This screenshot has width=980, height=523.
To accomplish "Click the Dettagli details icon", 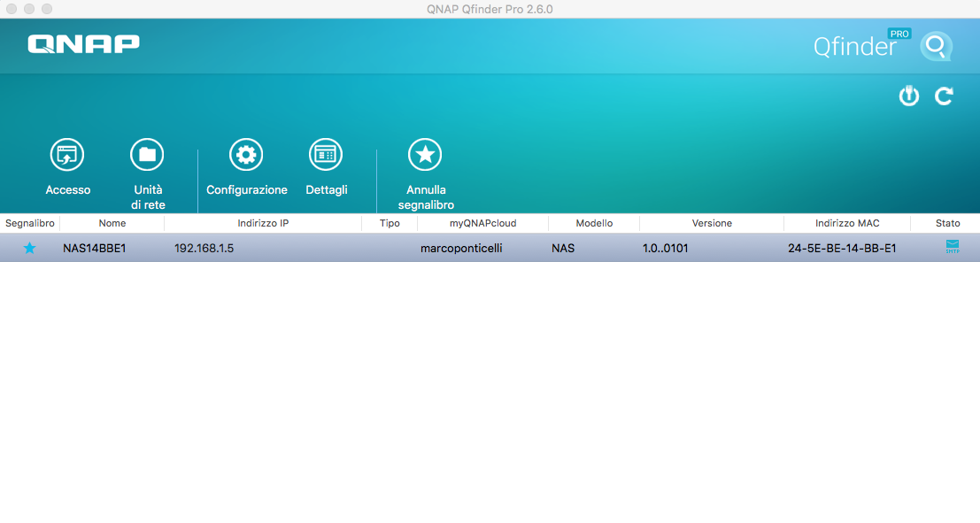I will click(x=326, y=156).
